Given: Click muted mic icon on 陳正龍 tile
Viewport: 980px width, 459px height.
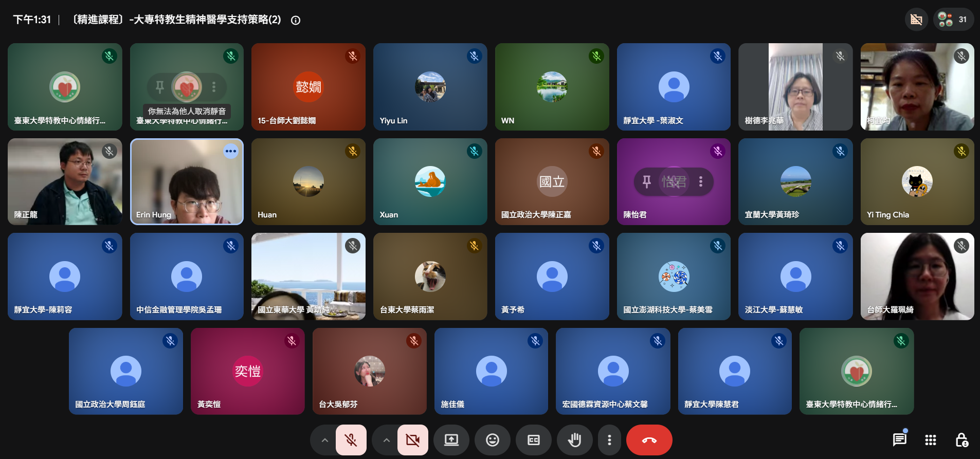Looking at the screenshot, I should coord(109,151).
